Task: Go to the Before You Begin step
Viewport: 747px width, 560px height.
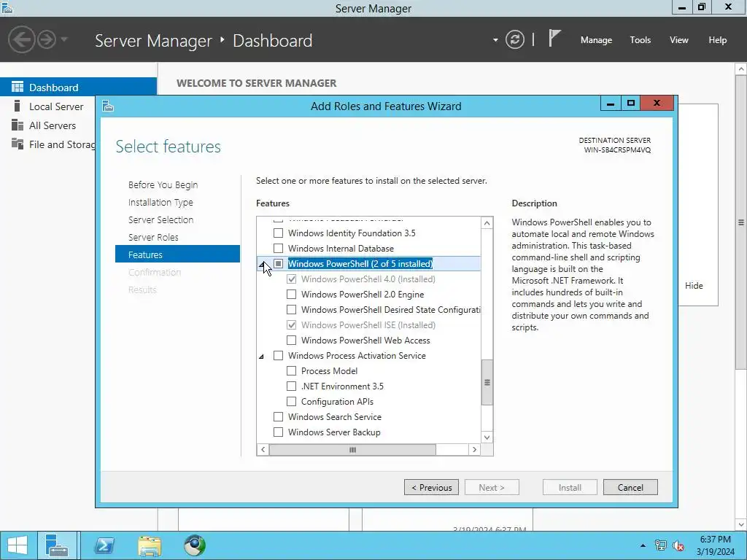Action: point(163,184)
